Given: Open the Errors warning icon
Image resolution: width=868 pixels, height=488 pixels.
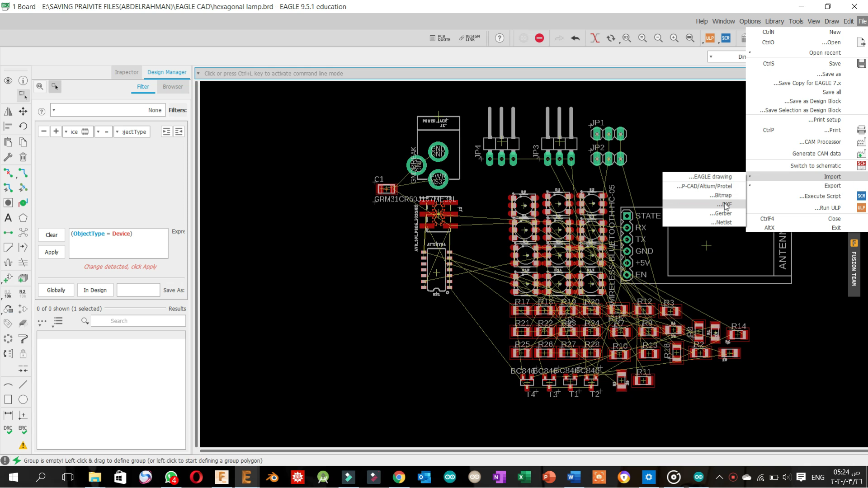Looking at the screenshot, I should [x=23, y=446].
